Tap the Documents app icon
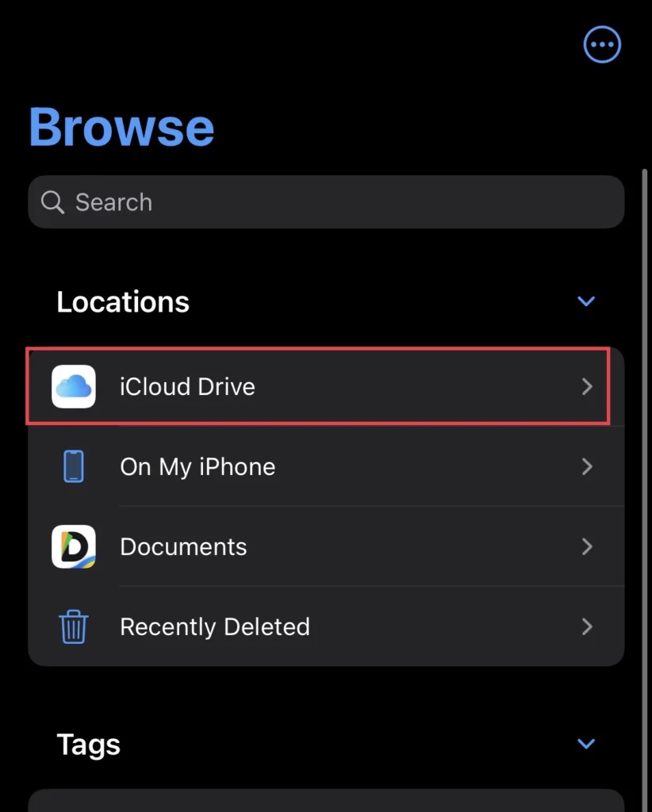The width and height of the screenshot is (652, 812). (x=74, y=546)
